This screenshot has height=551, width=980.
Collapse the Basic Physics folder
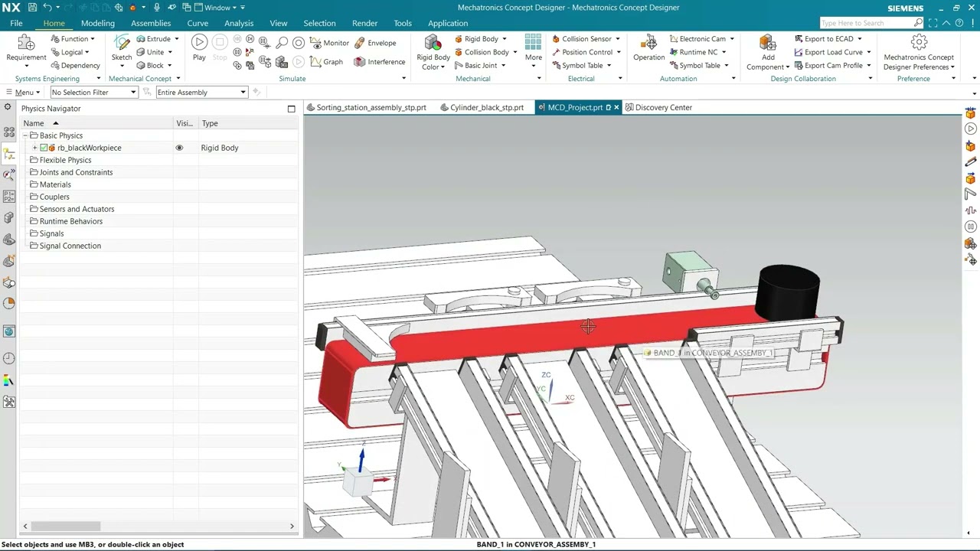(25, 135)
